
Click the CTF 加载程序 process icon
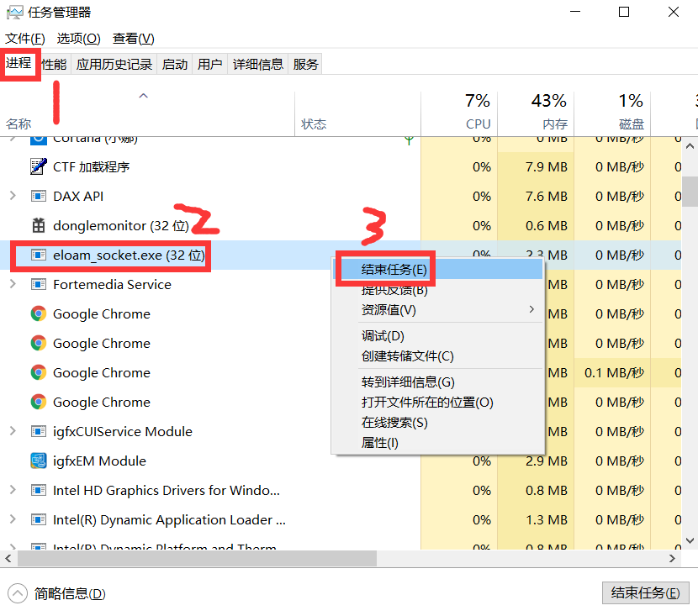(38, 166)
